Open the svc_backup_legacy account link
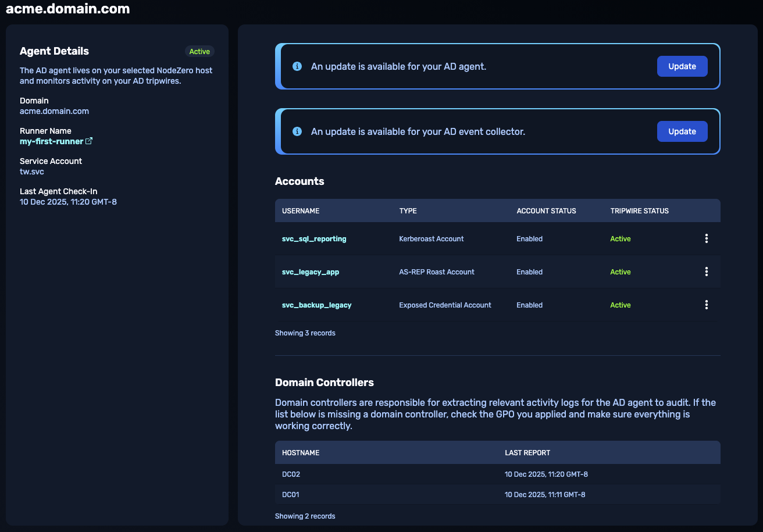Screen dimensions: 763x532 [316, 305]
